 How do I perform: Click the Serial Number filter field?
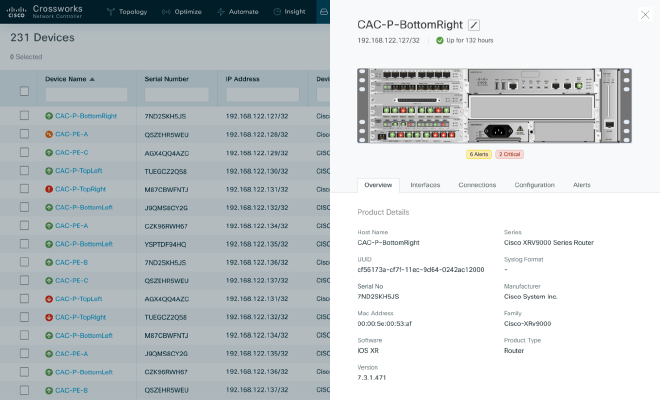click(176, 94)
